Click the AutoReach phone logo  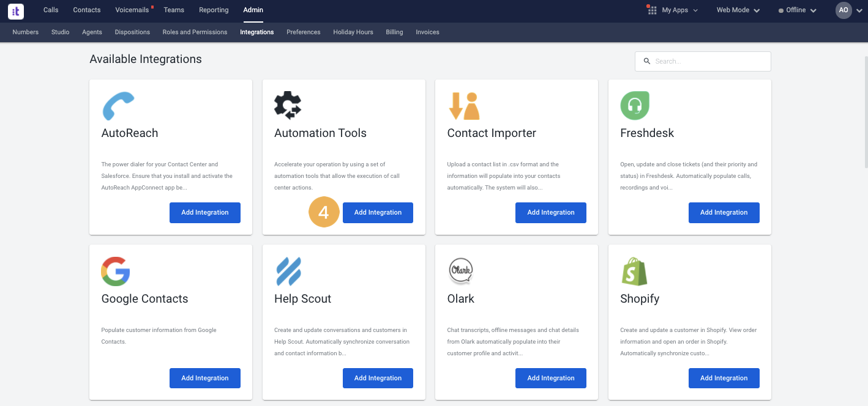tap(118, 106)
